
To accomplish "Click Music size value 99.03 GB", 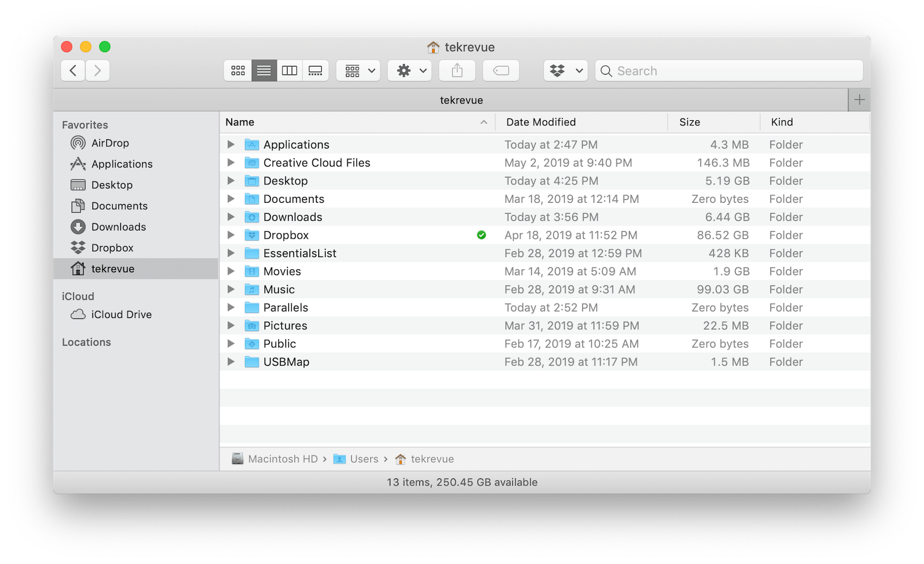I will point(723,290).
